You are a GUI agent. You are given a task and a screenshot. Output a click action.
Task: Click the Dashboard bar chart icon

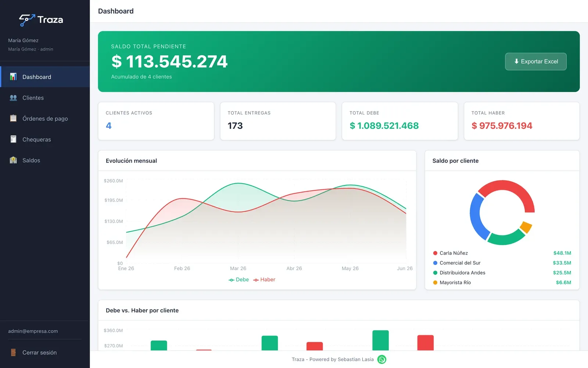pyautogui.click(x=13, y=77)
